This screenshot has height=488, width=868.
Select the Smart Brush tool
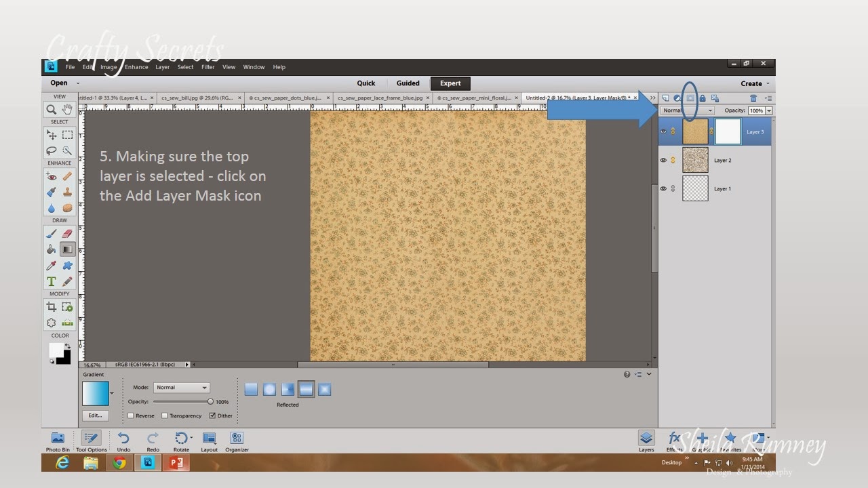[x=52, y=192]
